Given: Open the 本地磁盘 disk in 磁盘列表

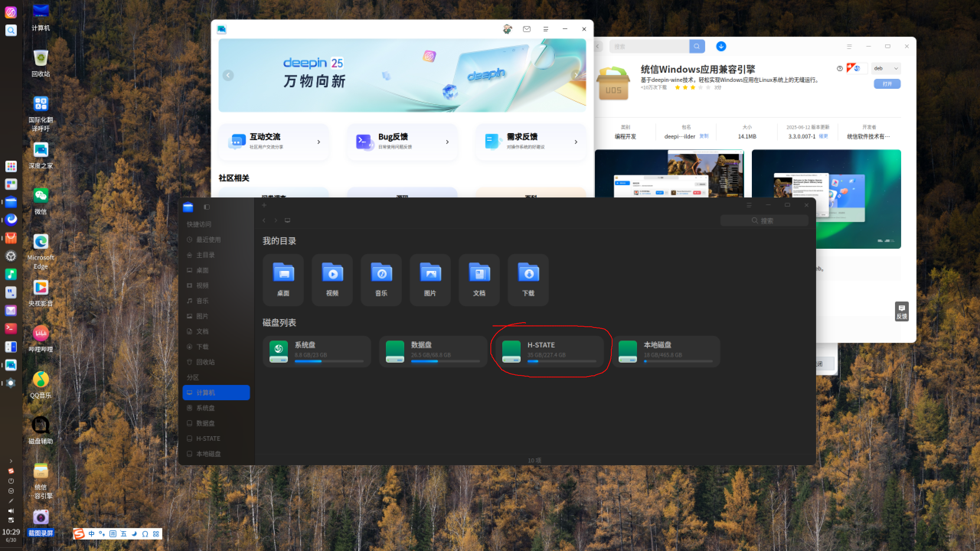Looking at the screenshot, I should 666,352.
